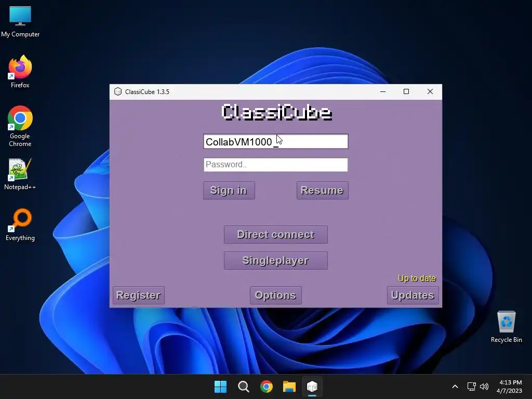Image resolution: width=532 pixels, height=399 pixels.
Task: Maximize the ClassiCube window
Action: pyautogui.click(x=406, y=91)
